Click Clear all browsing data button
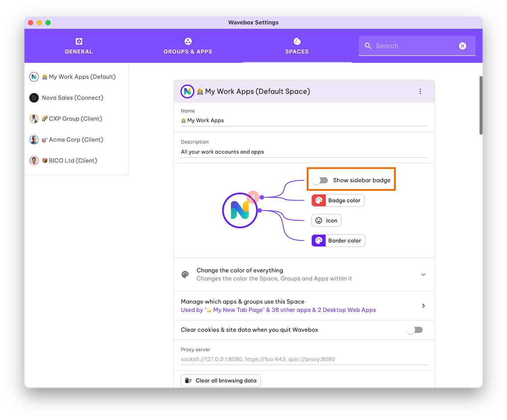 (x=220, y=381)
